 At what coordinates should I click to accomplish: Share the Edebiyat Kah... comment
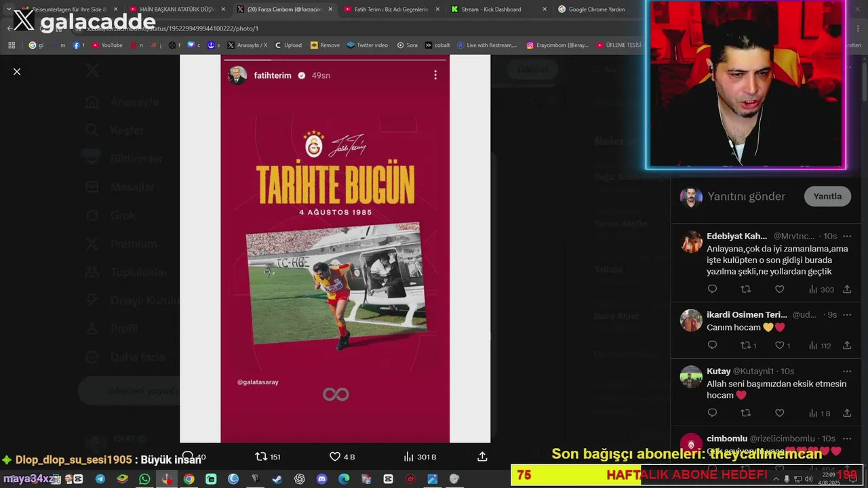[847, 289]
